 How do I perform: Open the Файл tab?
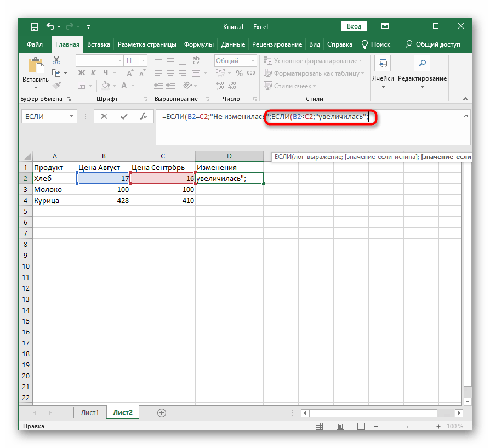pos(35,44)
